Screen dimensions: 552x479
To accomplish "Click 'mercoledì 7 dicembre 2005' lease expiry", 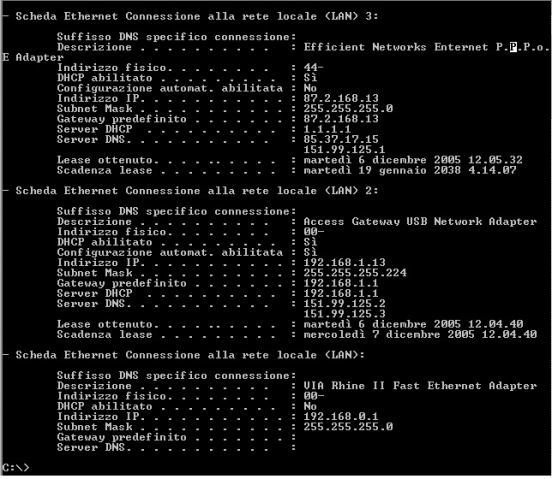I will (x=382, y=334).
